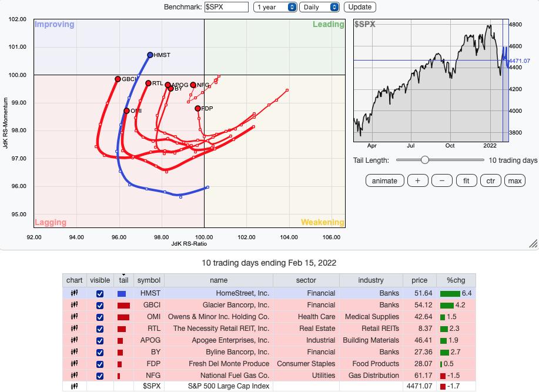Uncheck visibility for GBCI

[100, 306]
